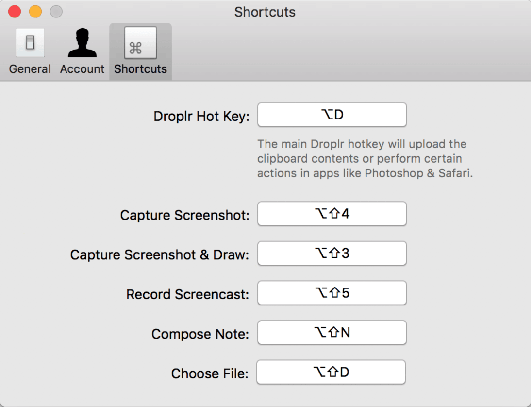Click the Compose Note label

coord(200,334)
